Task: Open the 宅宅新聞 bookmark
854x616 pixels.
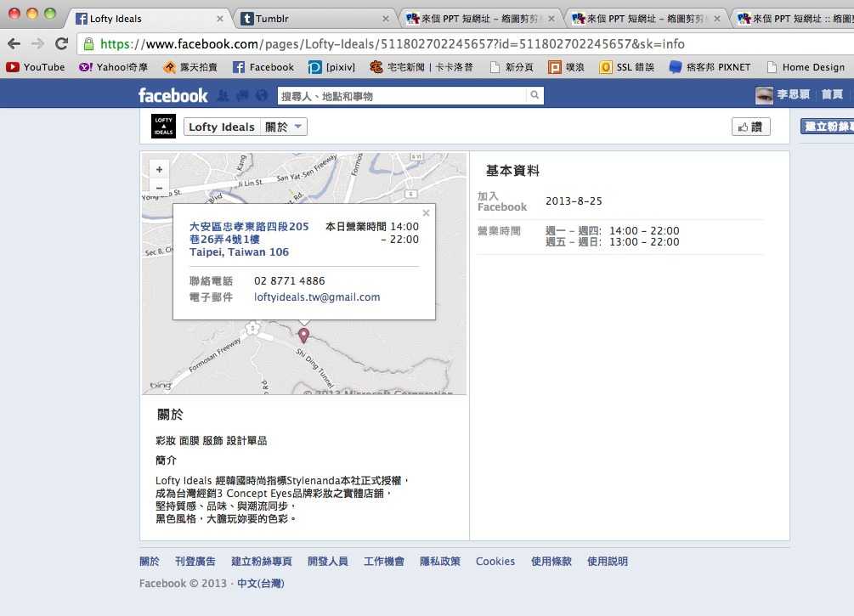Action: point(421,67)
